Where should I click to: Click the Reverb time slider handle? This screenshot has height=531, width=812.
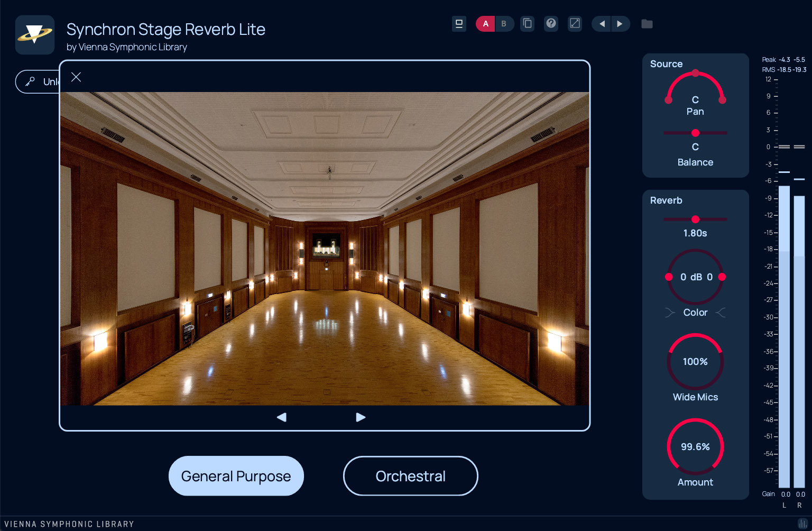pyautogui.click(x=695, y=219)
